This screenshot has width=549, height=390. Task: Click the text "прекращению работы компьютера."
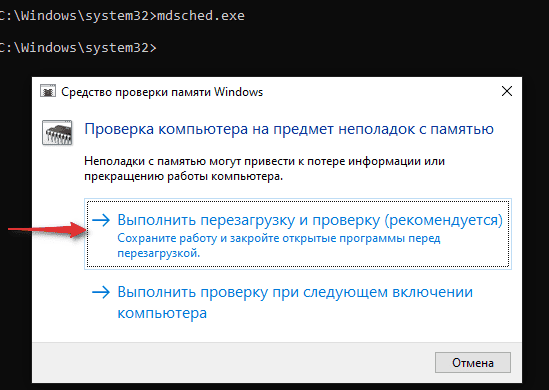point(183,176)
